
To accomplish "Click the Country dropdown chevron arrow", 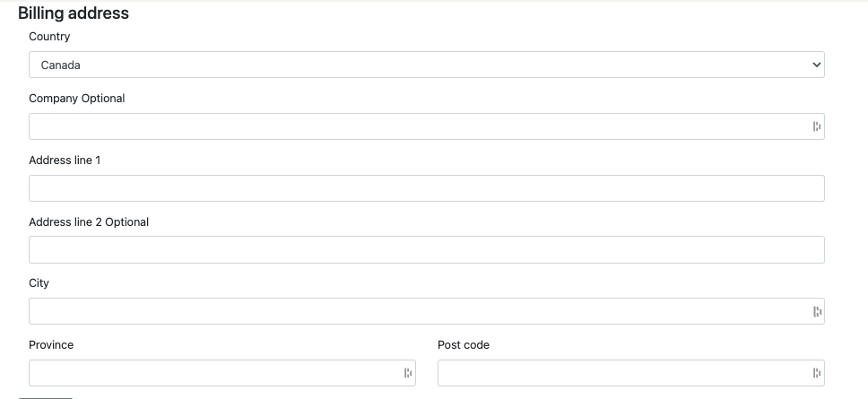I will [815, 65].
